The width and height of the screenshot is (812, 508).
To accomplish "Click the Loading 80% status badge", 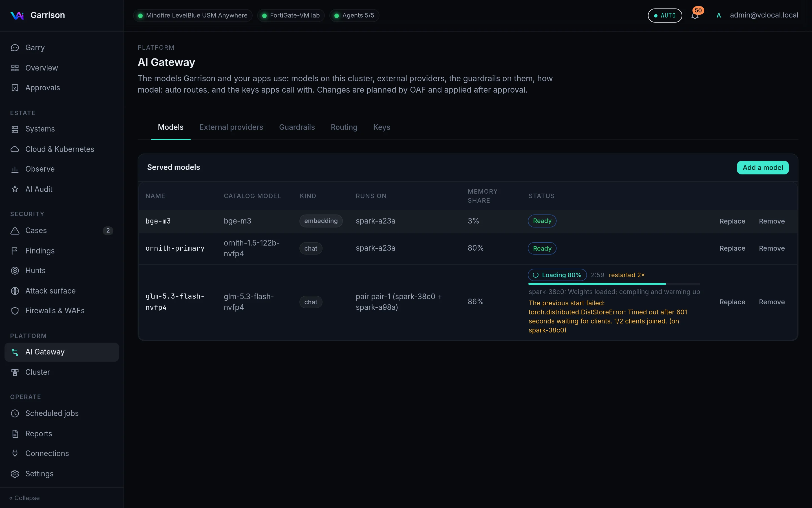I will (557, 275).
